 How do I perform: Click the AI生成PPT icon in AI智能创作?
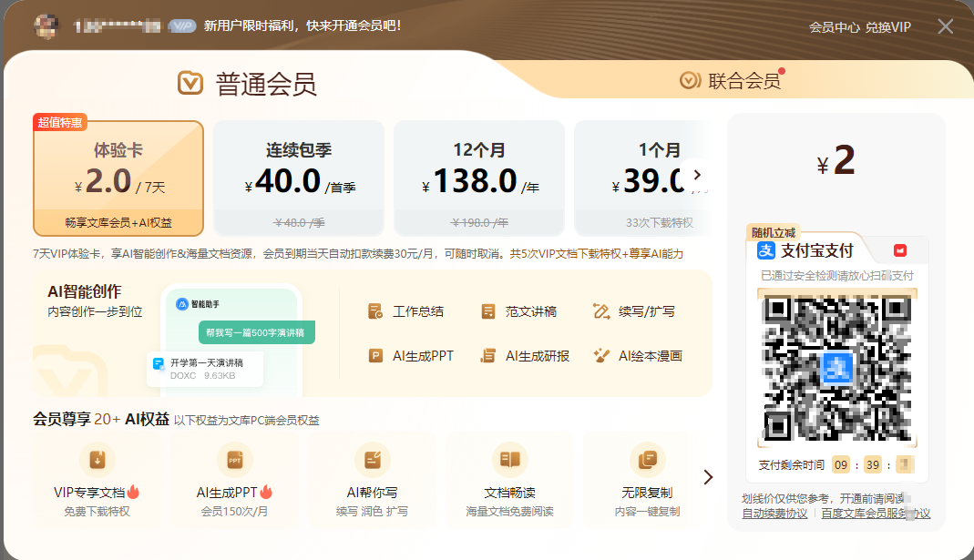pyautogui.click(x=375, y=356)
